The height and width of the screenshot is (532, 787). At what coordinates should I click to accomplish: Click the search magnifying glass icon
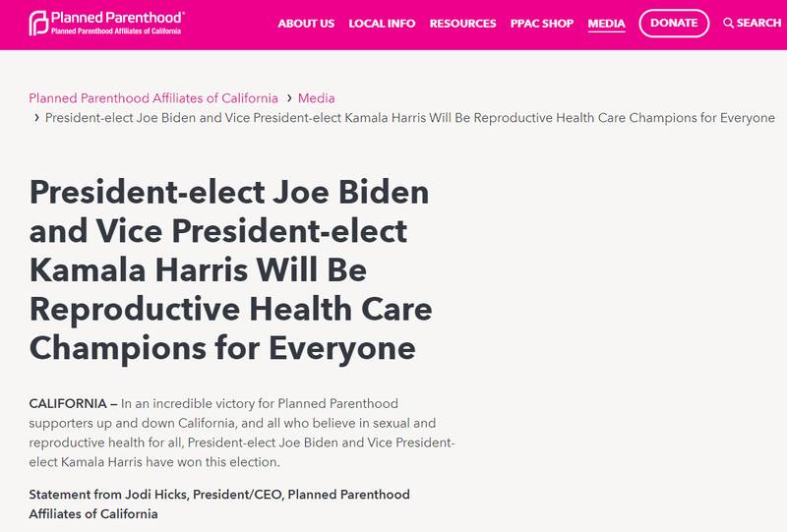coord(728,23)
